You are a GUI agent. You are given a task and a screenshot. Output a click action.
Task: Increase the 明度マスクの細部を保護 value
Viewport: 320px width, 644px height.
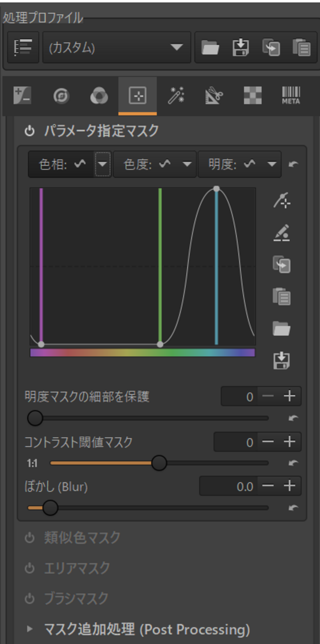pyautogui.click(x=289, y=397)
